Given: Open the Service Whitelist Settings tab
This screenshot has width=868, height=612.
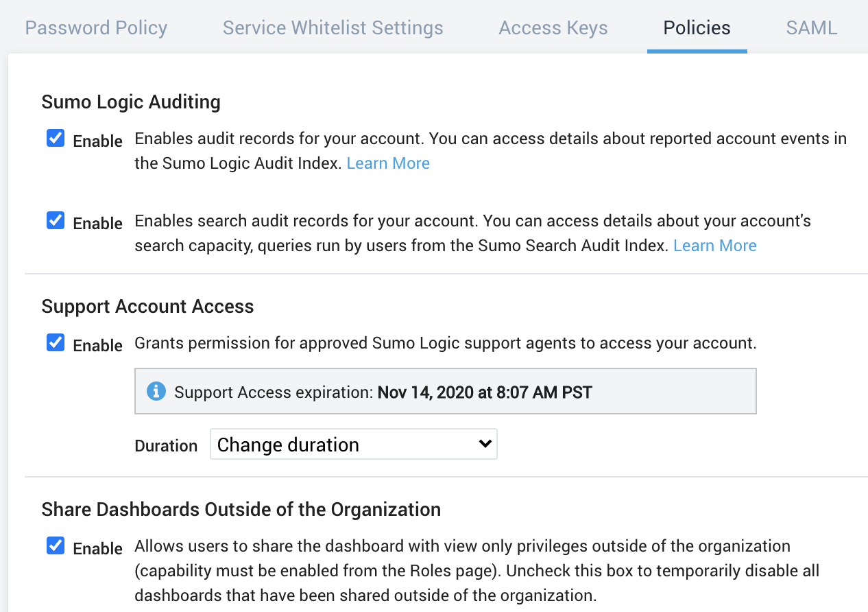Looking at the screenshot, I should 333,28.
